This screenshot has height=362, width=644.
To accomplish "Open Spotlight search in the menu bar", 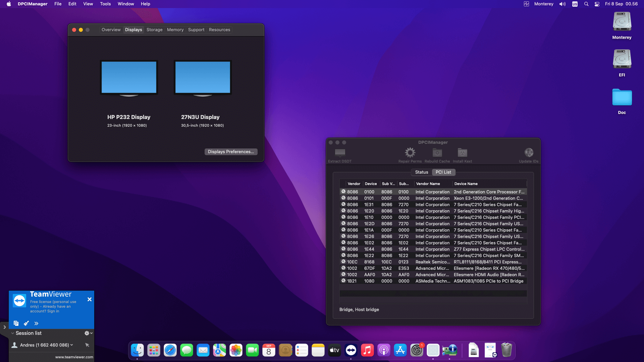I will coord(586,4).
